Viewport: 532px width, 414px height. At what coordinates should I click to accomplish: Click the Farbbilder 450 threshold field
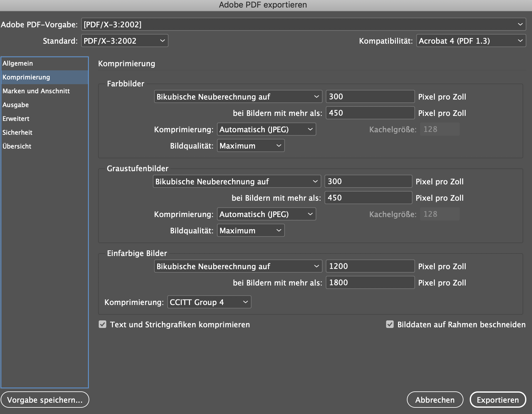click(x=370, y=113)
